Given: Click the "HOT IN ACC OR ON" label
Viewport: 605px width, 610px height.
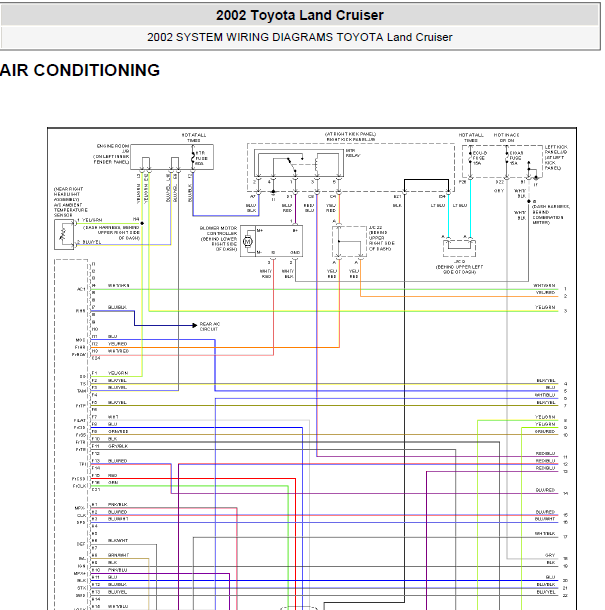Looking at the screenshot, I should pyautogui.click(x=507, y=137).
